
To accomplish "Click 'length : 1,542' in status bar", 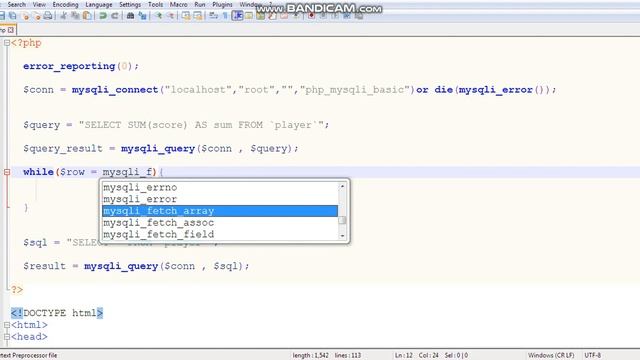I will pyautogui.click(x=310, y=356).
